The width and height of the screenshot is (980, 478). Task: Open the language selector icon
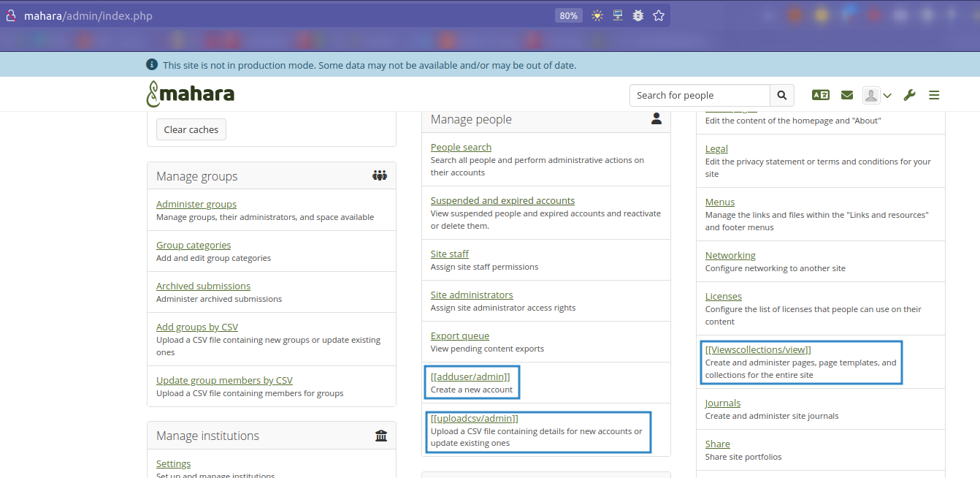(820, 95)
